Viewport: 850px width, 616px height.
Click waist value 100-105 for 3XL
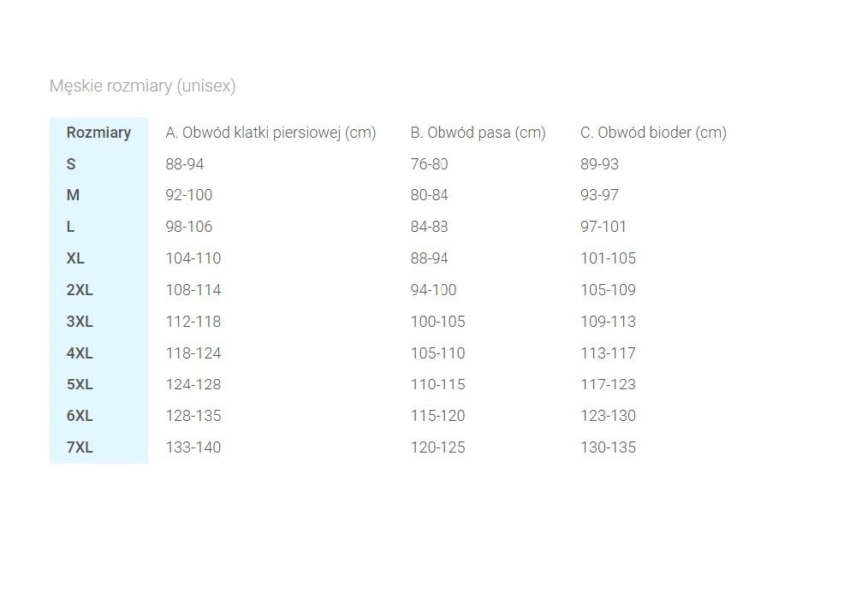coord(438,322)
